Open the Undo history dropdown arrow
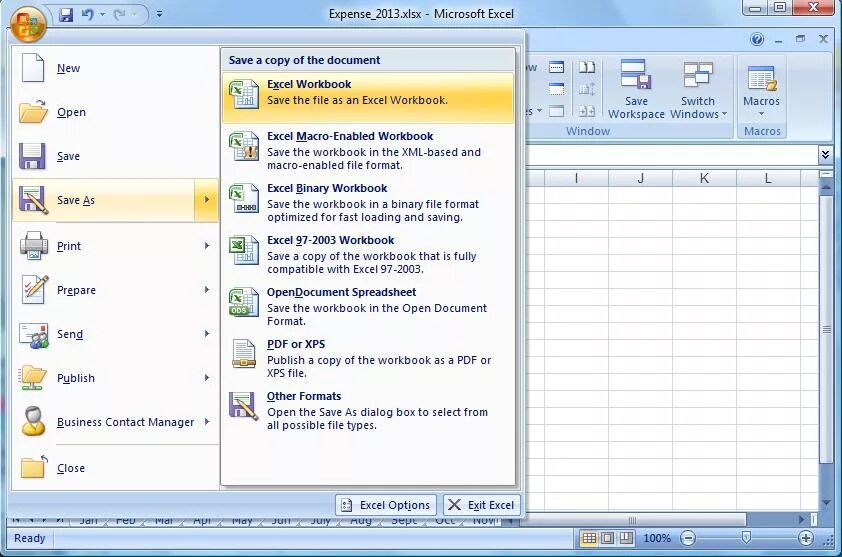The width and height of the screenshot is (842, 557). 102,15
